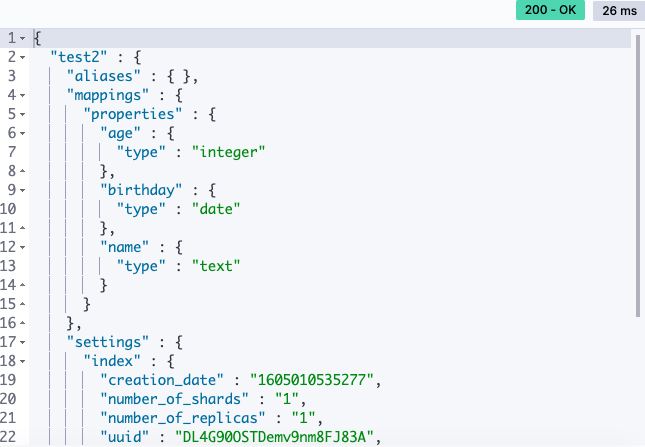The width and height of the screenshot is (645, 447).
Task: Click the closing fold arrow on line 14
Action: pyautogui.click(x=22, y=285)
